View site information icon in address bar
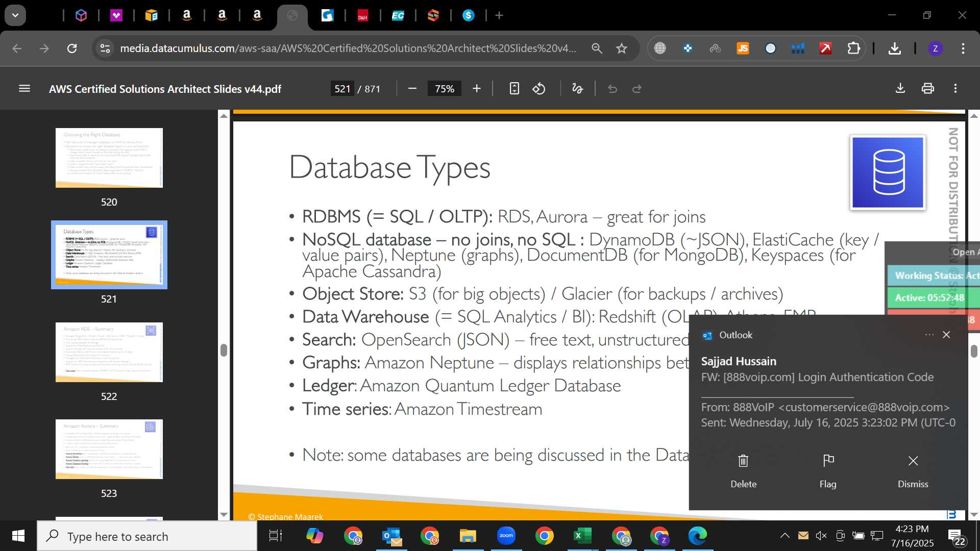This screenshot has height=551, width=980. pyautogui.click(x=105, y=48)
